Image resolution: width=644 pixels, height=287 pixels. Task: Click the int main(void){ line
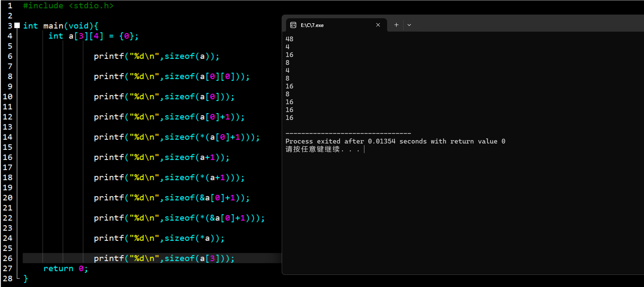pyautogui.click(x=61, y=26)
